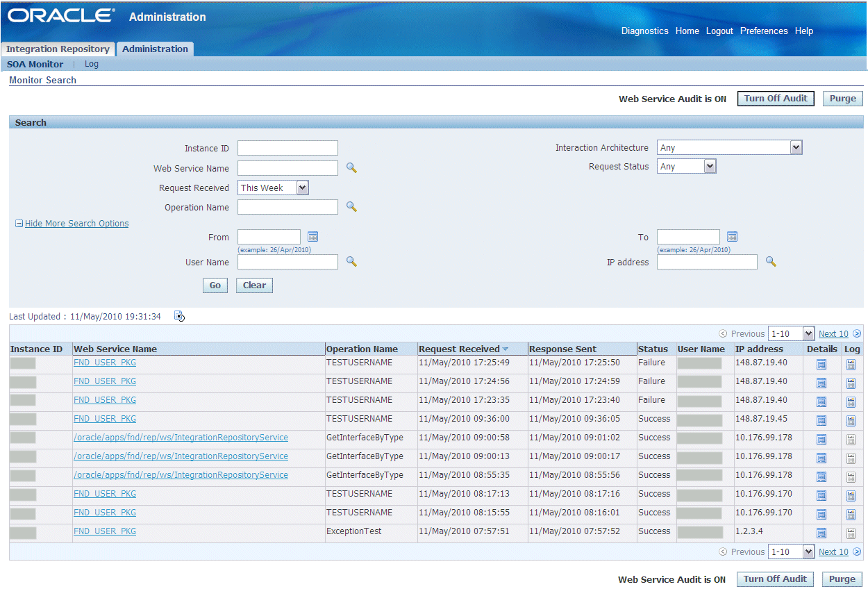View details for 09:00:58 request row
Screen dimensions: 868x589
[x=821, y=440]
